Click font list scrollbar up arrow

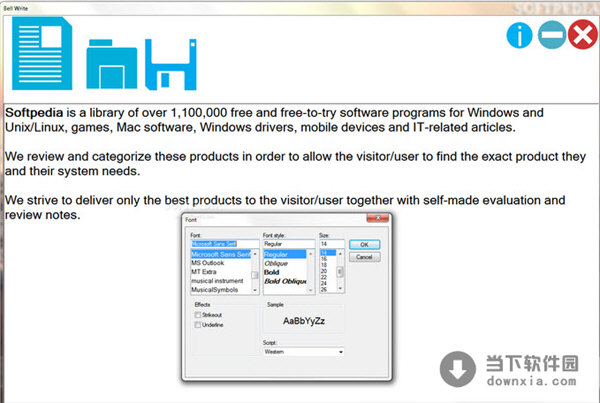click(255, 254)
